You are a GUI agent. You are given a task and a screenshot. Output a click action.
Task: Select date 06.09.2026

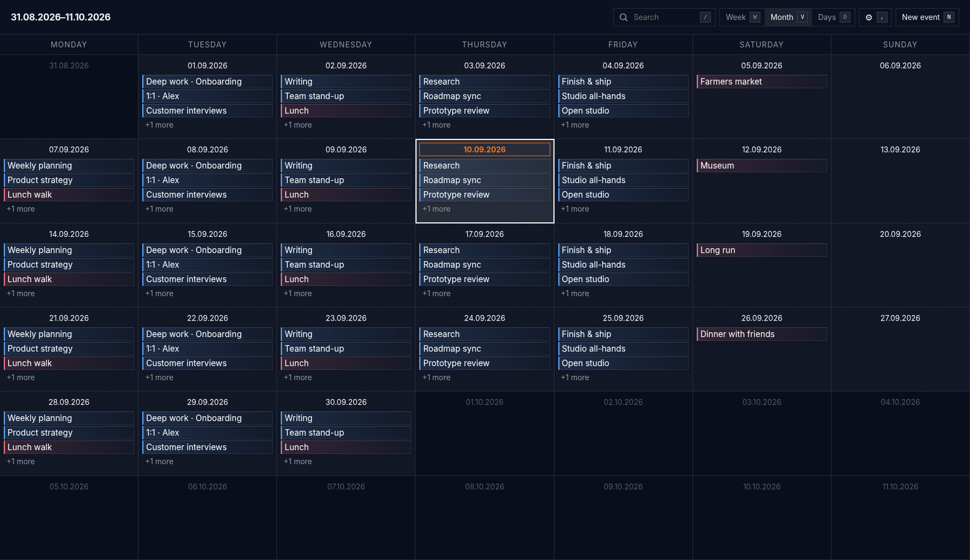(x=900, y=66)
